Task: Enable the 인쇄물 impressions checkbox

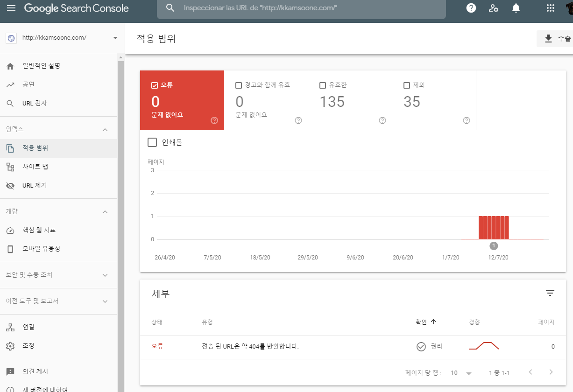Action: coord(152,142)
